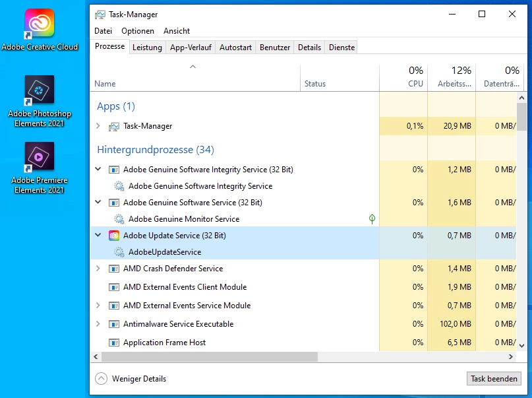532x398 pixels.
Task: Click the horizontal scrollbar thumb
Action: point(210,356)
